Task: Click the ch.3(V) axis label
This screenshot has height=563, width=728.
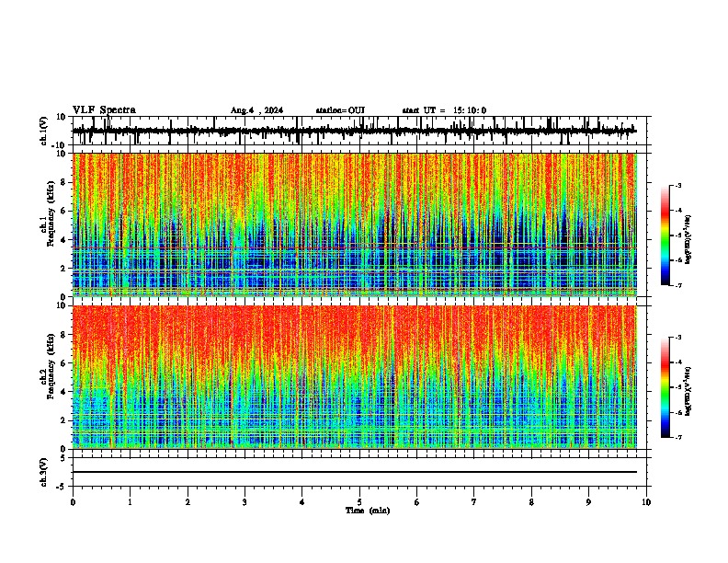Action: click(x=43, y=472)
